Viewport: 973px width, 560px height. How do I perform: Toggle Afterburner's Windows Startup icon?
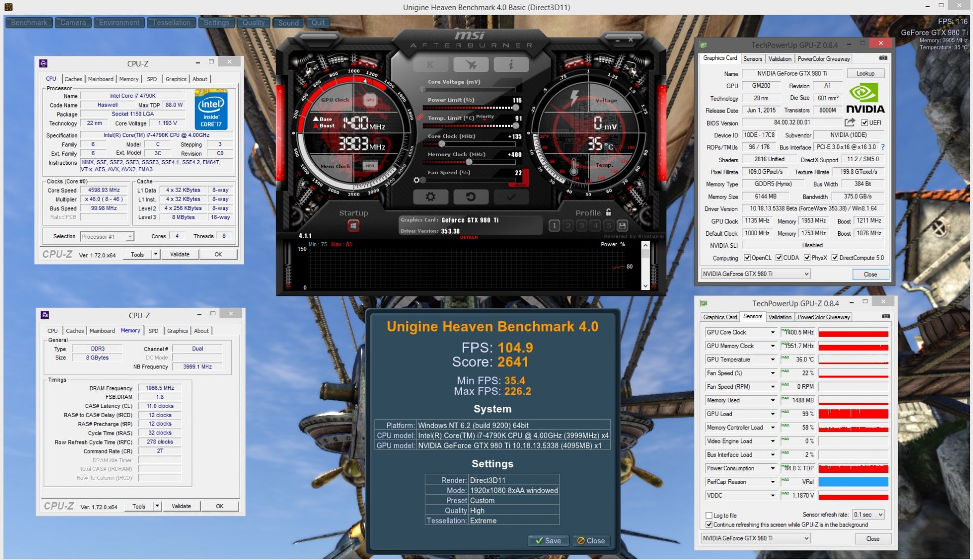point(353,226)
